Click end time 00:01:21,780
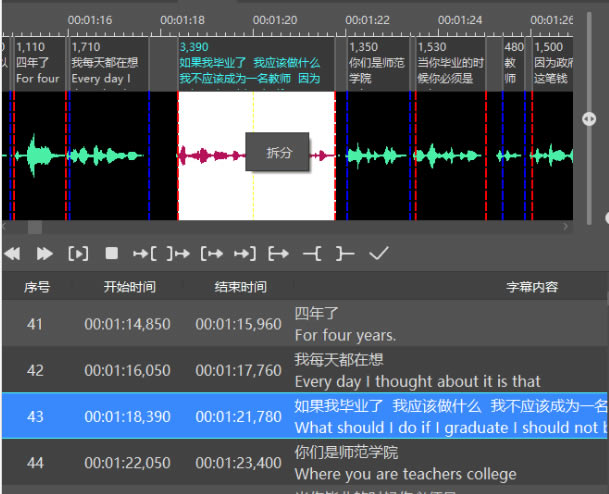This screenshot has width=609, height=494. coord(238,417)
